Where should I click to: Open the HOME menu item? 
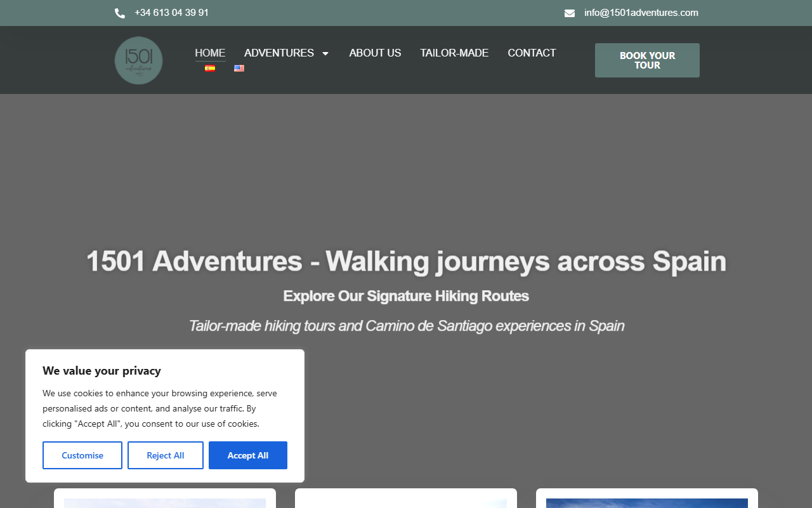tap(210, 53)
